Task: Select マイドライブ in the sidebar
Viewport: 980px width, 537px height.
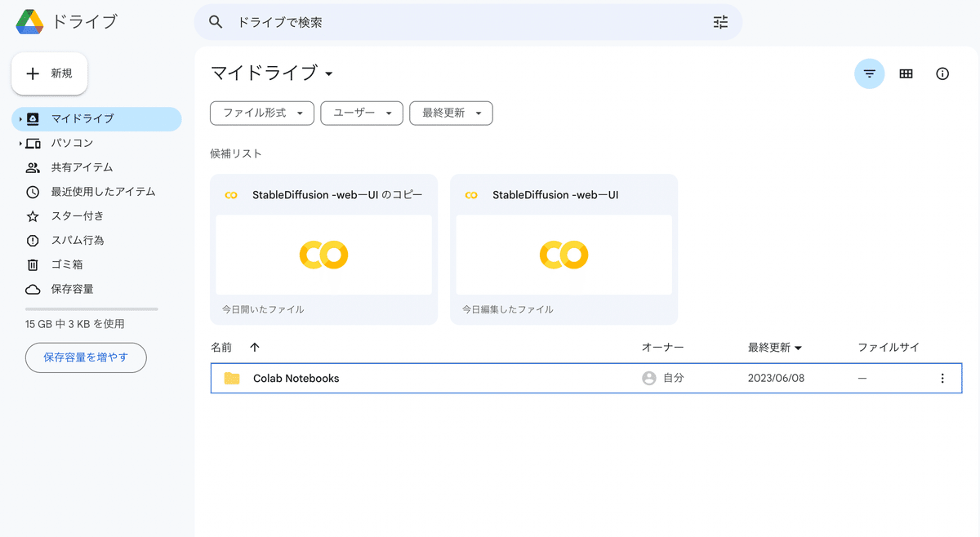Action: (96, 118)
